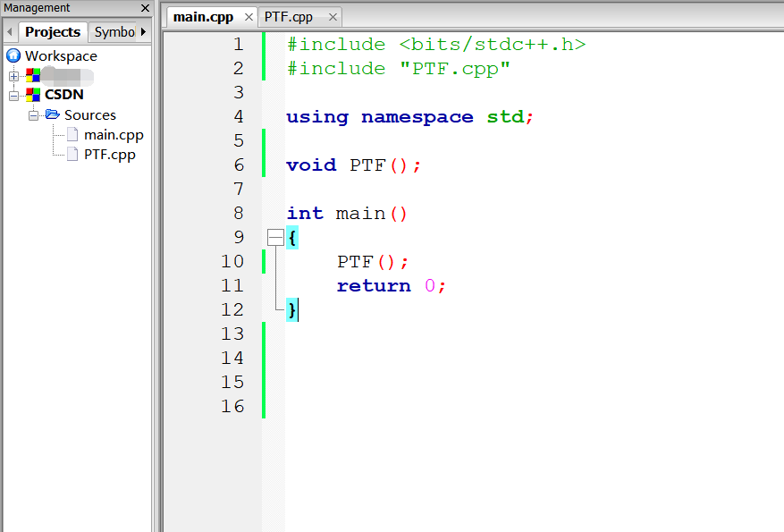This screenshot has width=784, height=532.
Task: Open PTF.cpp in the project tree
Action: pyautogui.click(x=109, y=155)
